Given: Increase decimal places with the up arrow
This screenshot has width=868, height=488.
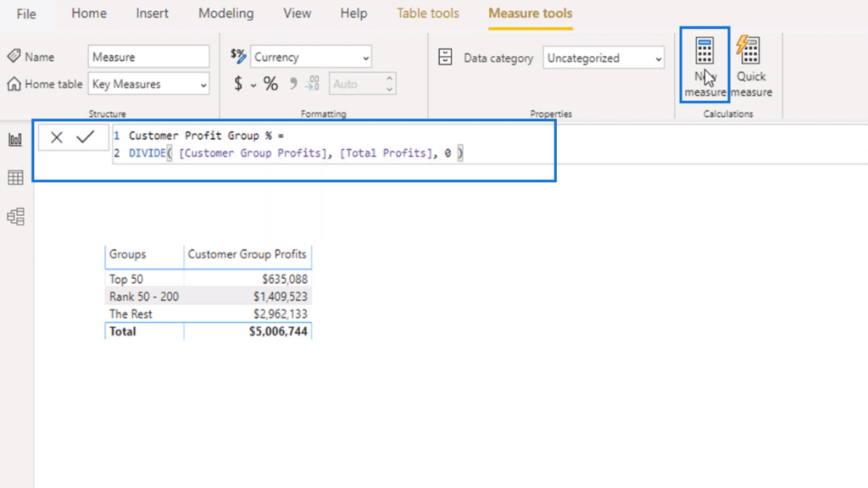Looking at the screenshot, I should (389, 79).
